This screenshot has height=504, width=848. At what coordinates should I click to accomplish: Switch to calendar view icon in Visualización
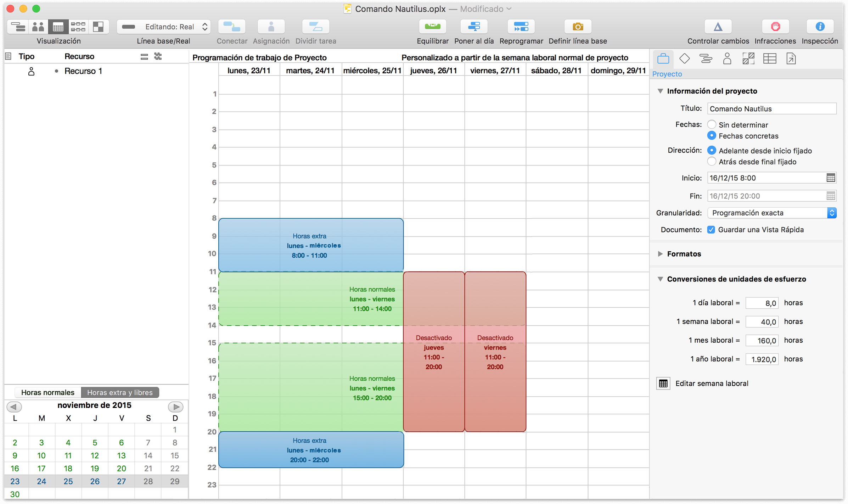click(x=58, y=27)
